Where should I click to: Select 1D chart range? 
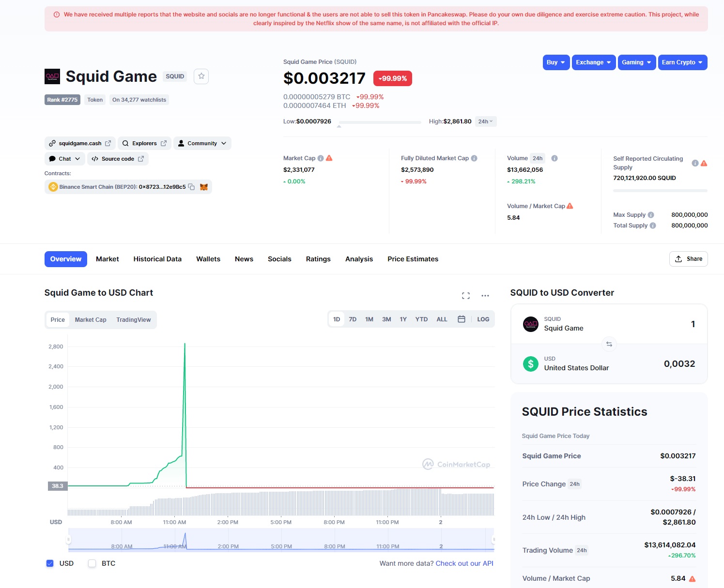[x=337, y=319]
